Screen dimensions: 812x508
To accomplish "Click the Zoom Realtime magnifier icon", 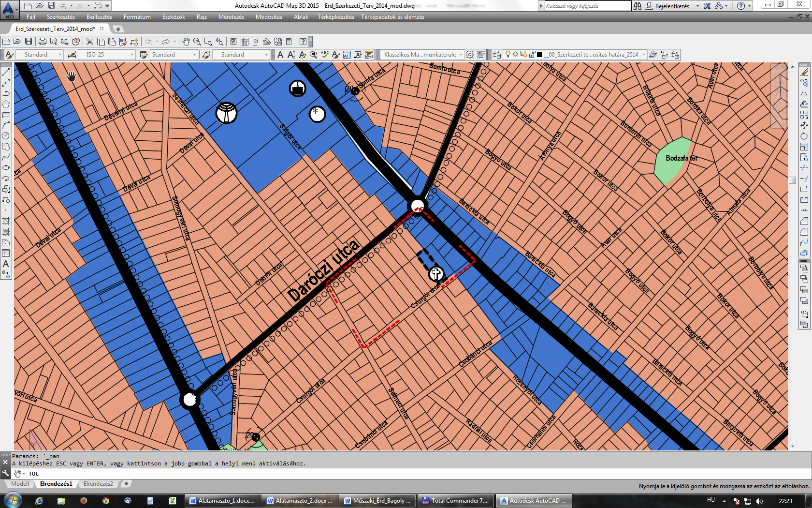I will coord(197,42).
